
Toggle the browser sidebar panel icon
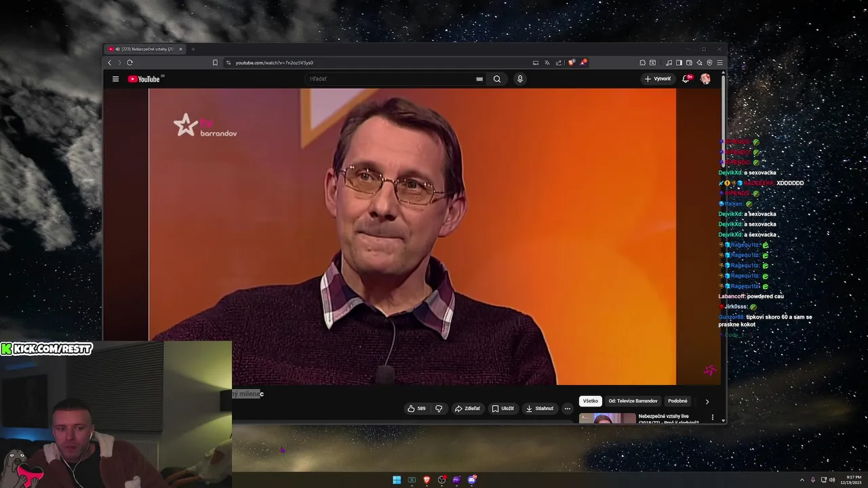pyautogui.click(x=679, y=62)
